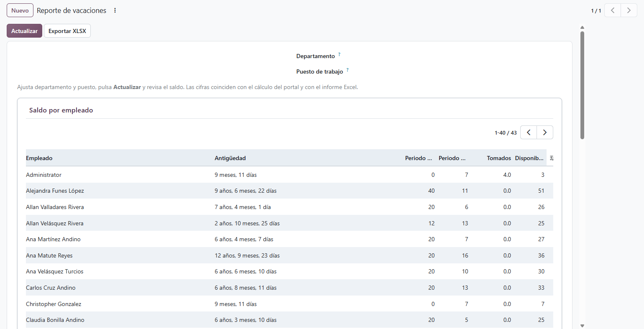This screenshot has width=644, height=329.
Task: Click the Saldo por empleado section title
Action: (x=61, y=110)
